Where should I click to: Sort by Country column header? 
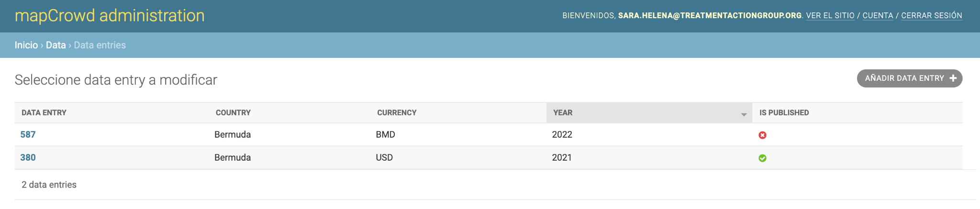[x=233, y=113]
